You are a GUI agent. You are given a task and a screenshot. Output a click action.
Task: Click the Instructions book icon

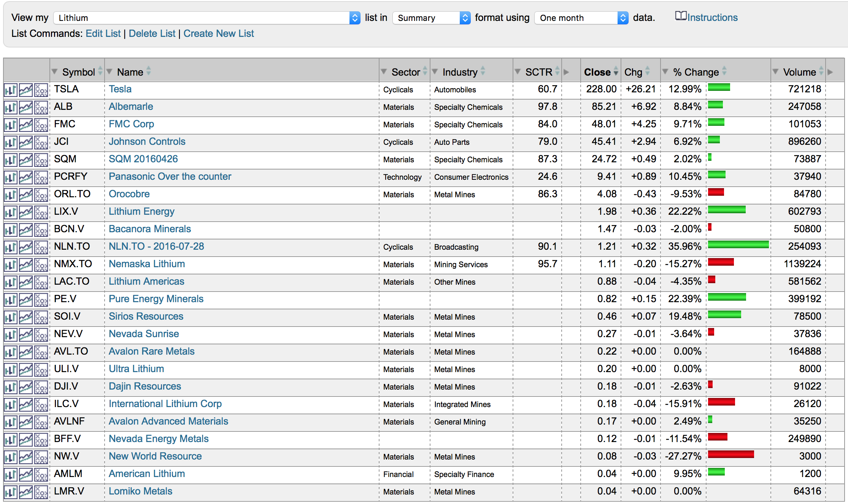tap(681, 16)
